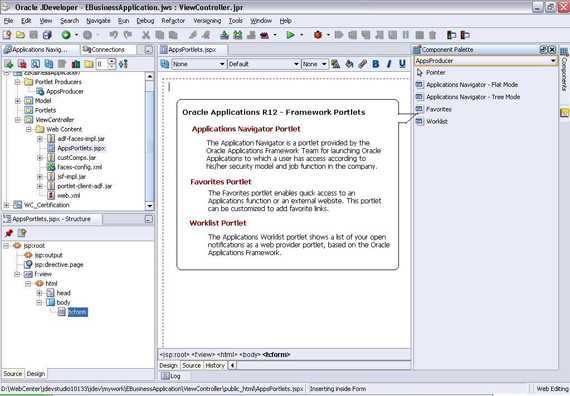Click the Make project icon
The width and height of the screenshot is (570, 396).
coord(224,35)
